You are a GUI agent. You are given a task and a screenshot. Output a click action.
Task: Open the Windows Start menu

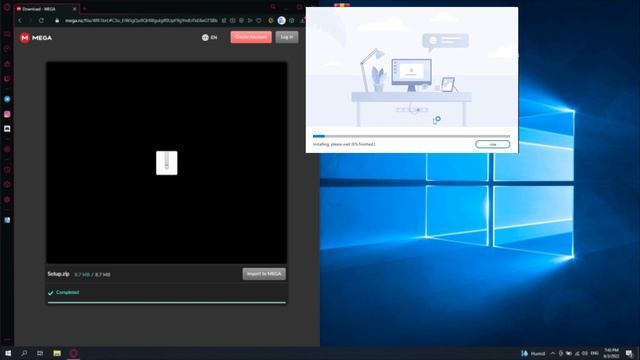8,353
